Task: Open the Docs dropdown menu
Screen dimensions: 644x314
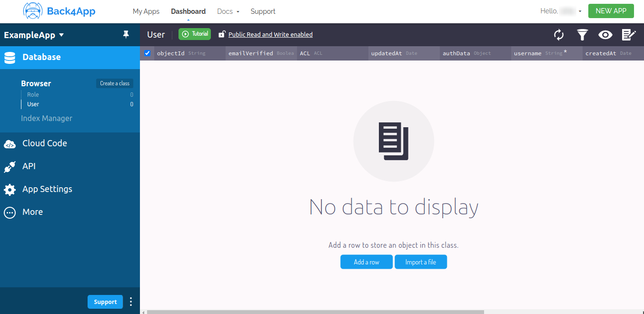Action: [228, 11]
